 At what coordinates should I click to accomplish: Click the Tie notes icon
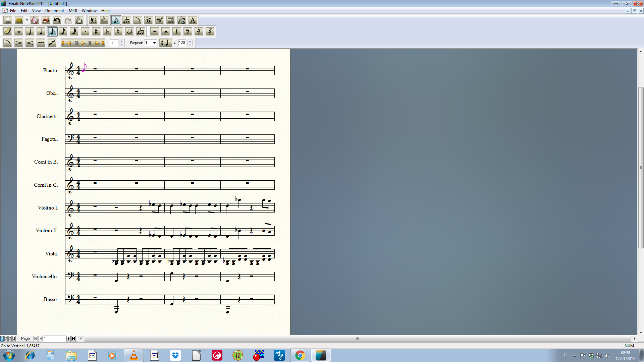129,32
